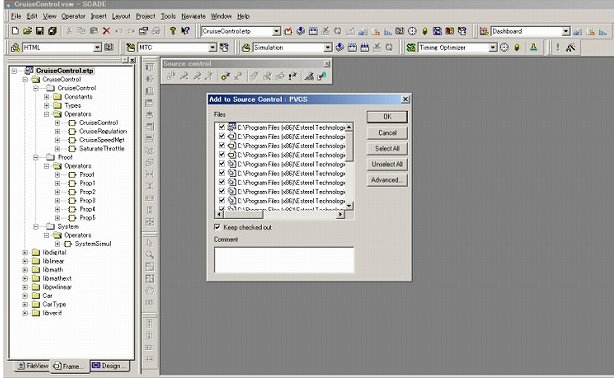Uncheck the seventh file checkbox
Image resolution: width=614 pixels, height=378 pixels.
(x=222, y=182)
